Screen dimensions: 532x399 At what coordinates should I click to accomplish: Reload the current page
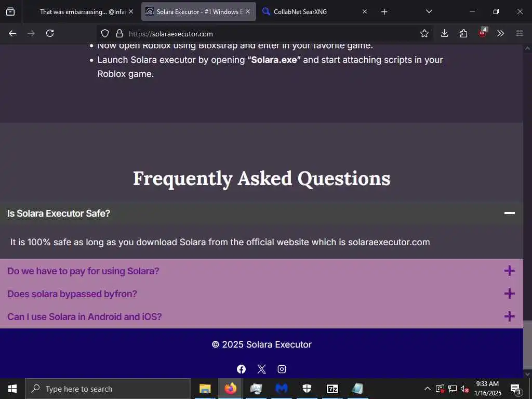[x=50, y=33]
